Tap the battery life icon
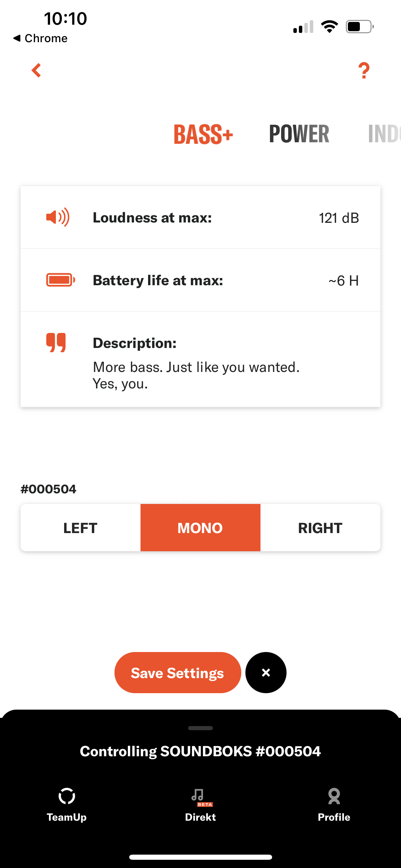The height and width of the screenshot is (868, 401). tap(61, 280)
